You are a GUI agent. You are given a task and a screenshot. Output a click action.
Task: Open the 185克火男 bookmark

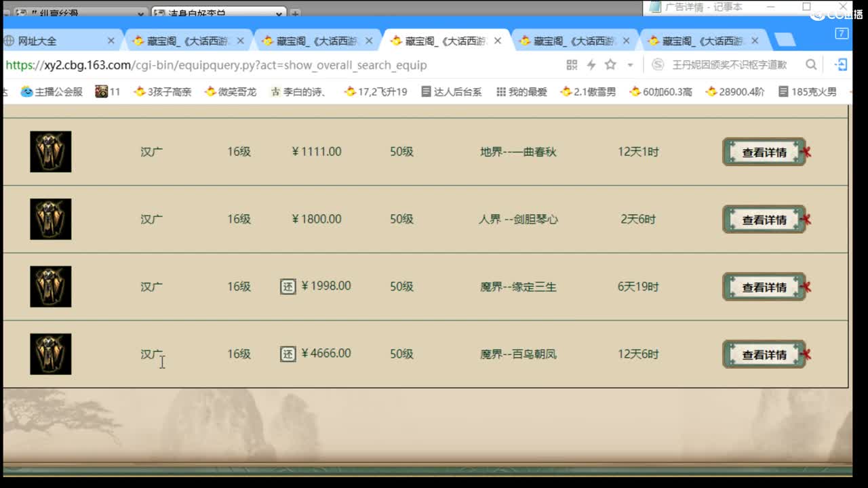(807, 91)
